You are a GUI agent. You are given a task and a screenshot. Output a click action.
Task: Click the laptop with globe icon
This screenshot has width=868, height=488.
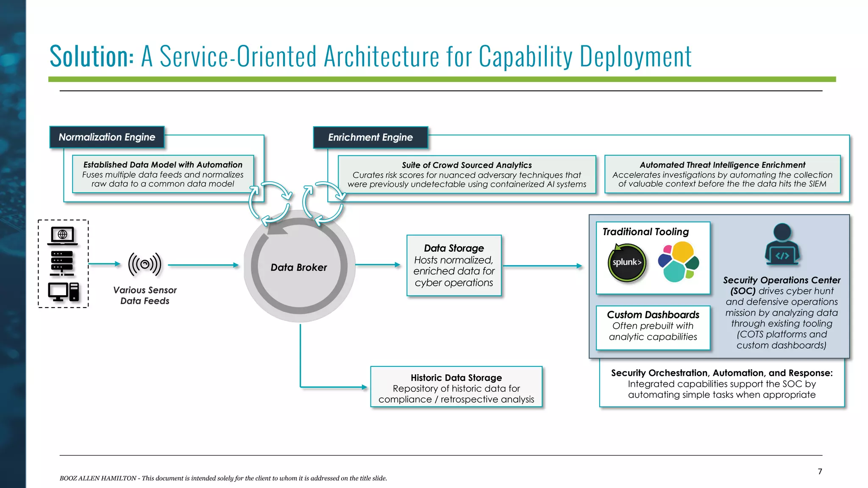[x=62, y=236]
